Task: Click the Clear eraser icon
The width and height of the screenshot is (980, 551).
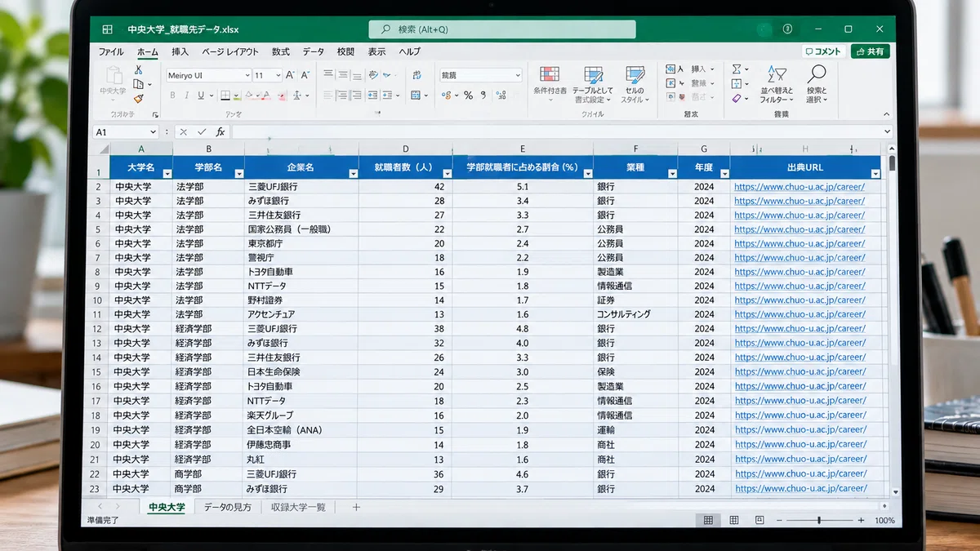Action: tap(737, 98)
